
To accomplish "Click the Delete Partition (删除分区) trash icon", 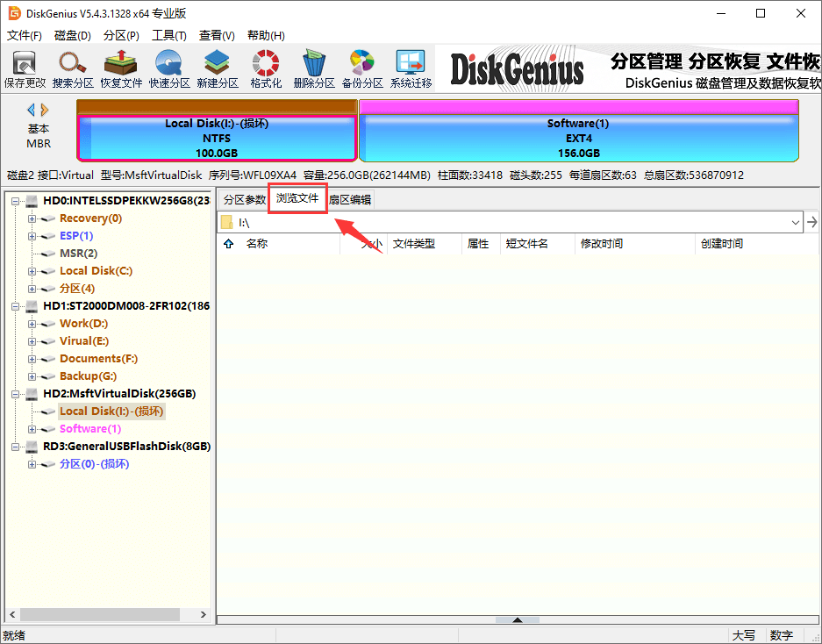I will [314, 68].
